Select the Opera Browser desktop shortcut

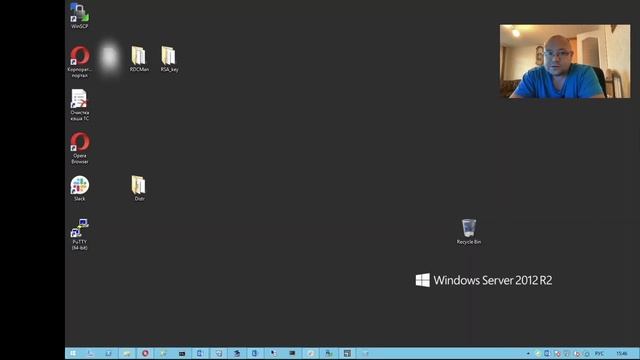(x=80, y=148)
